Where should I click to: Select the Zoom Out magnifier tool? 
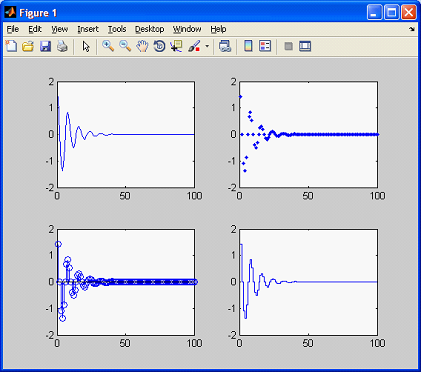coord(125,46)
